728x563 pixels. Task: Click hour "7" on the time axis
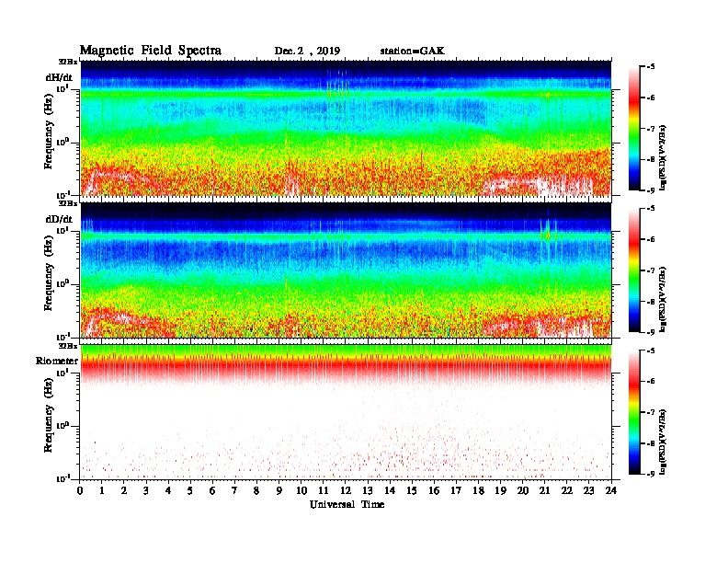click(234, 491)
